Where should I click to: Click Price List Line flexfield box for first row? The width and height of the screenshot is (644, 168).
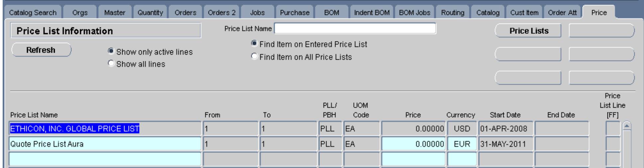612,129
